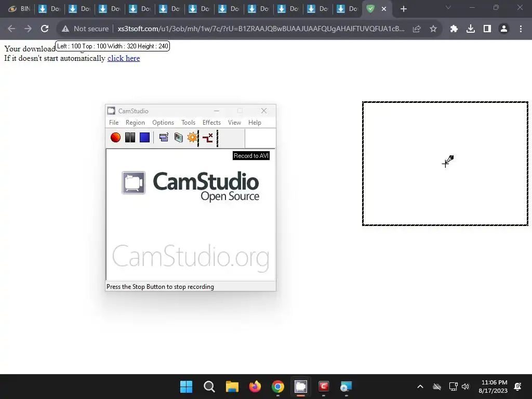
Task: Open the Help menu in CamStudio
Action: (x=255, y=123)
